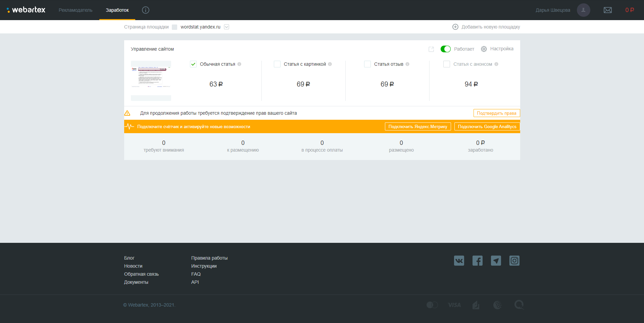Click the размещено counter

[401, 146]
